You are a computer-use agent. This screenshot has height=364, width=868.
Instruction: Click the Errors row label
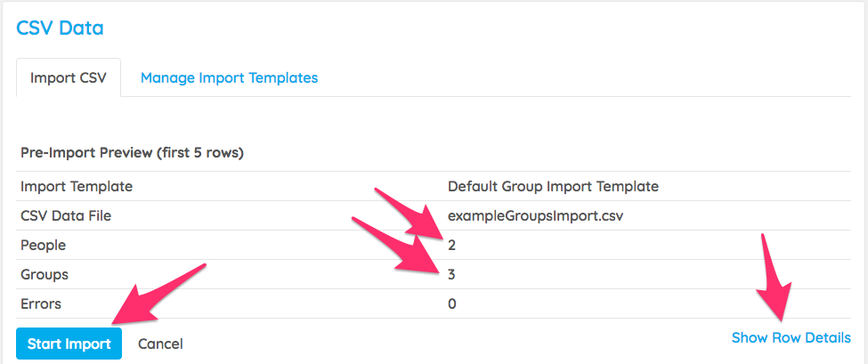coord(41,303)
